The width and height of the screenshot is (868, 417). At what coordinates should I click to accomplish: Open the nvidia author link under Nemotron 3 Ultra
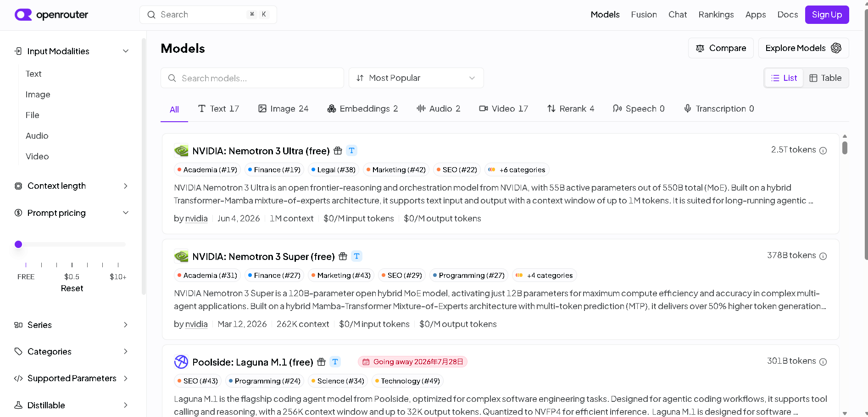coord(196,219)
